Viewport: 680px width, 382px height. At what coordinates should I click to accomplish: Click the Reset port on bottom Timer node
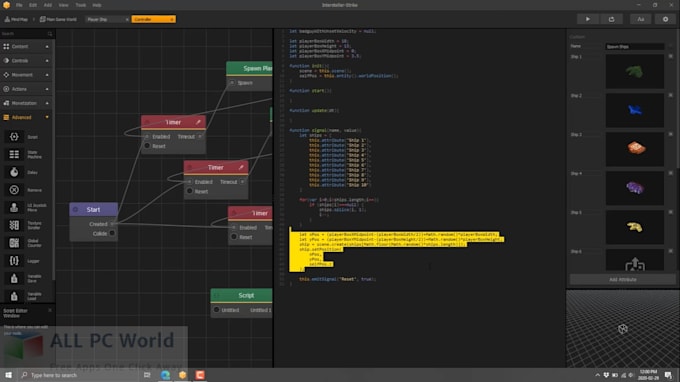pyautogui.click(x=234, y=237)
